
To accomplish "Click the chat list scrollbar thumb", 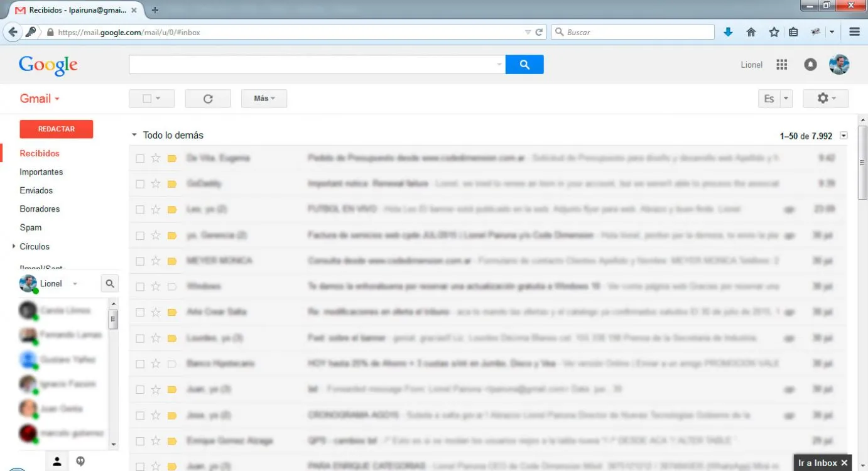I will click(113, 319).
